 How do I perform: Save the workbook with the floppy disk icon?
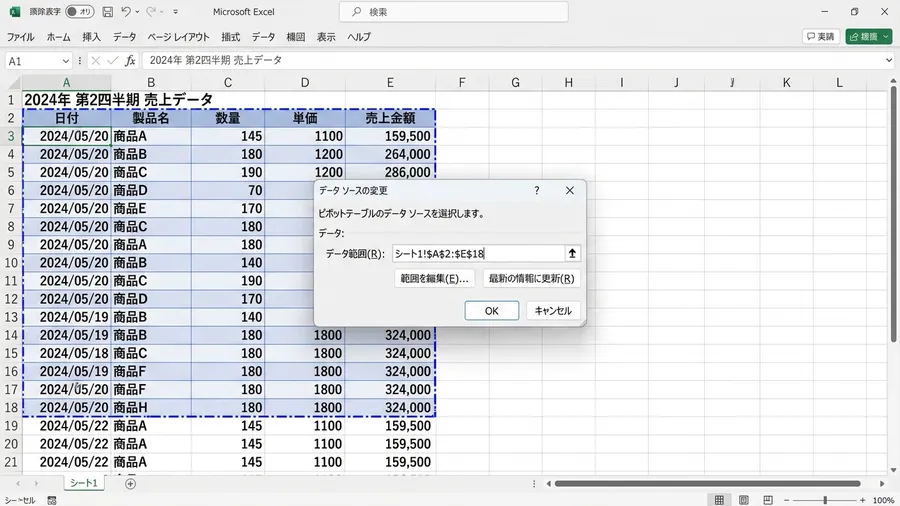click(107, 11)
